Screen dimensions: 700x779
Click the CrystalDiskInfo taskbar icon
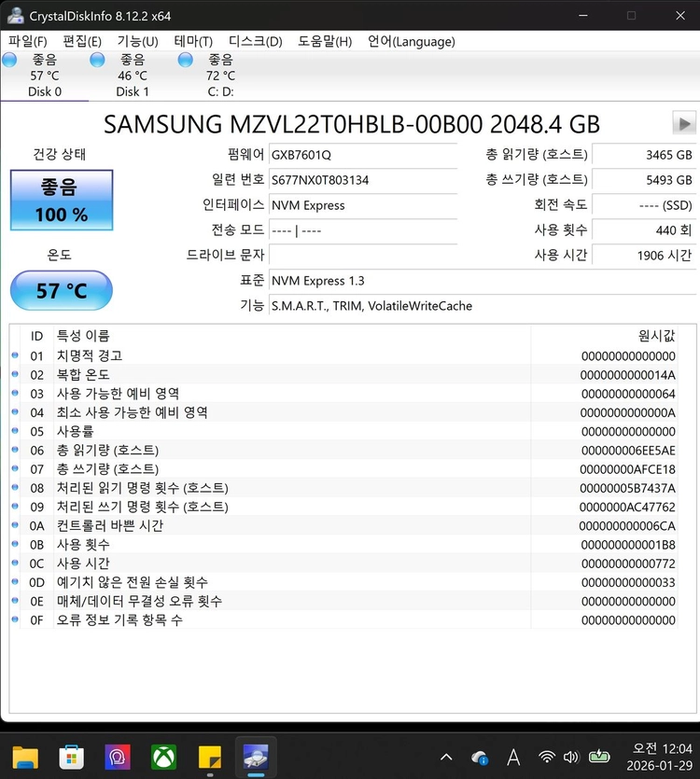256,757
